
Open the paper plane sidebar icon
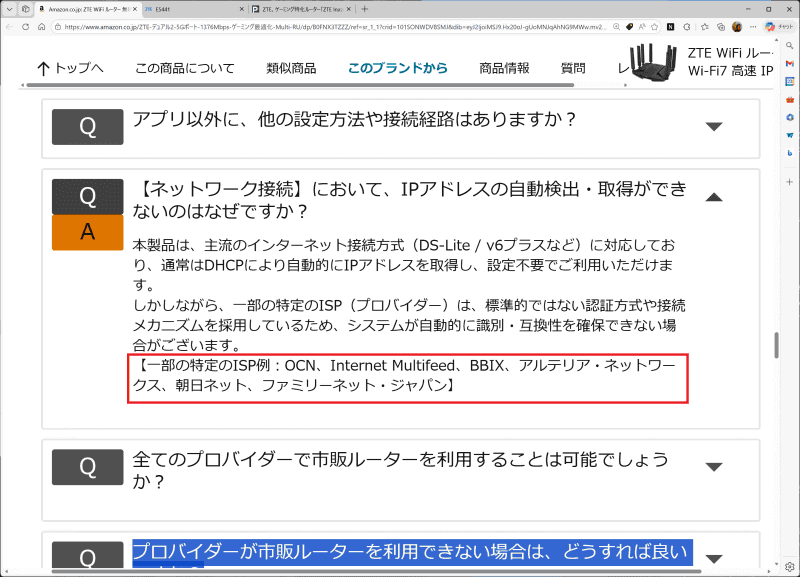790,135
